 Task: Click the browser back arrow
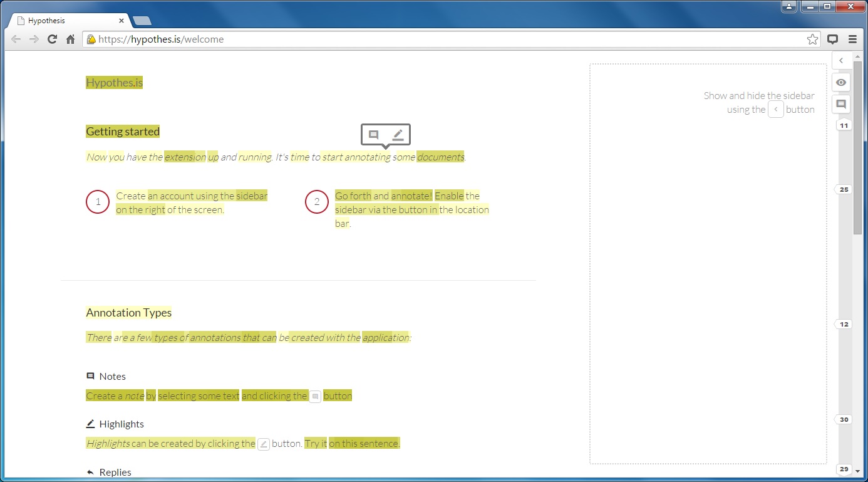(16, 39)
